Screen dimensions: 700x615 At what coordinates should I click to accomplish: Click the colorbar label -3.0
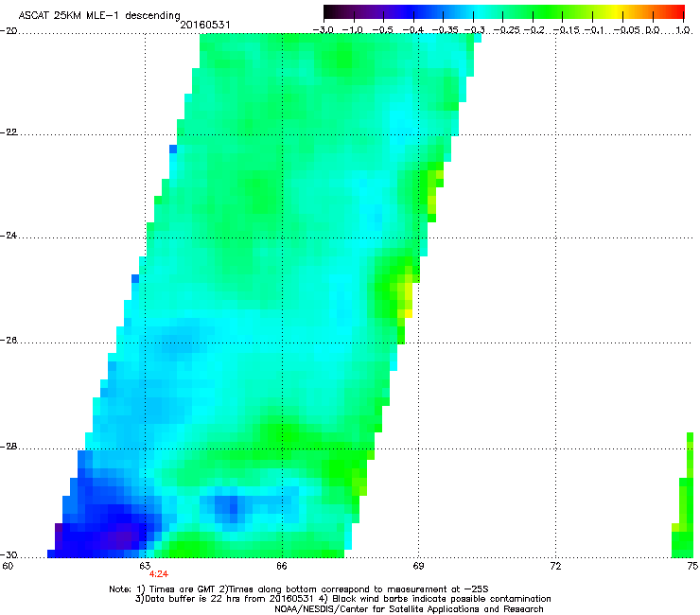click(x=323, y=30)
